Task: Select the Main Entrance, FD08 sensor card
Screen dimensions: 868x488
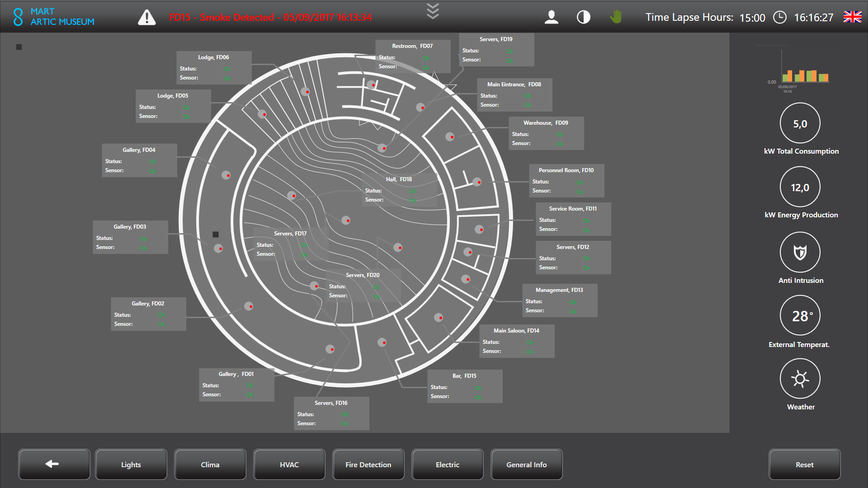Action: 514,95
